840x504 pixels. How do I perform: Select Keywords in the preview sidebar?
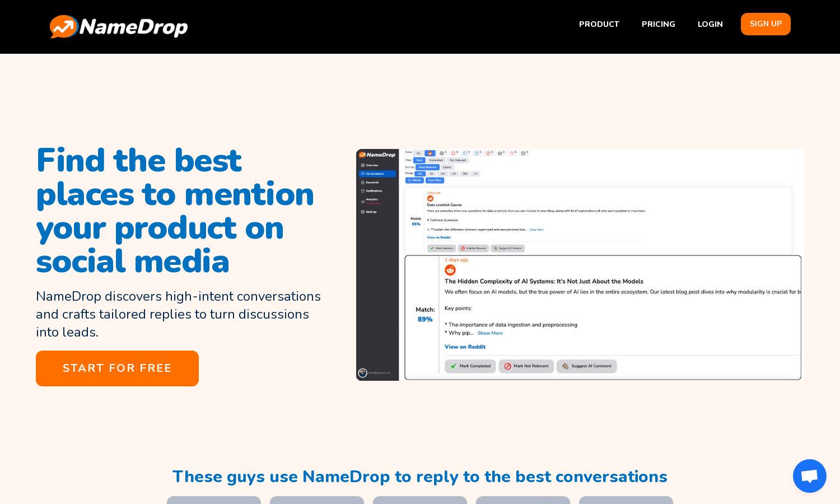click(370, 183)
